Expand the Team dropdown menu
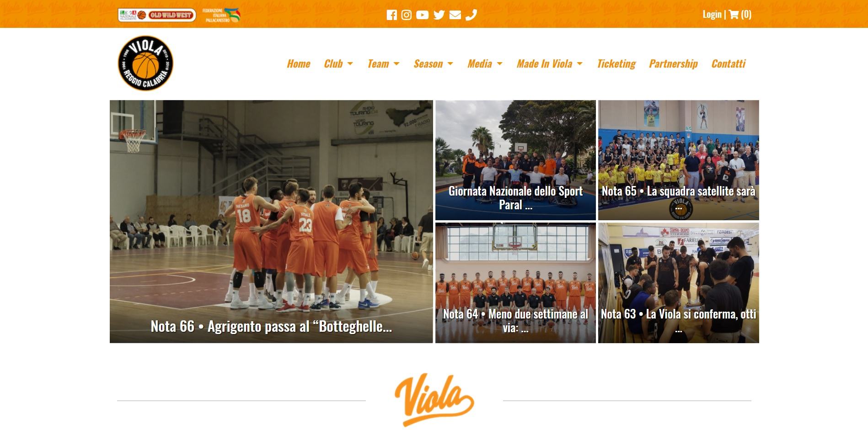The height and width of the screenshot is (430, 868). coord(383,64)
